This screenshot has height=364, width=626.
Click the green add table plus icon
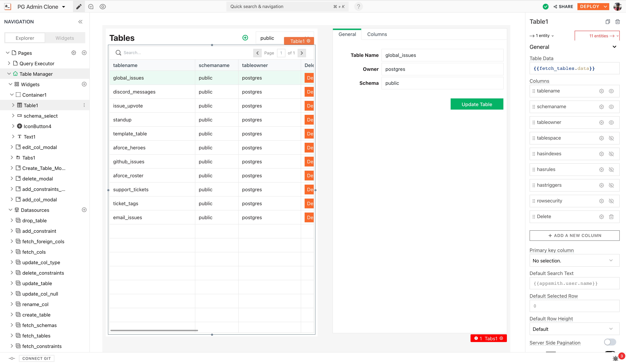point(245,38)
